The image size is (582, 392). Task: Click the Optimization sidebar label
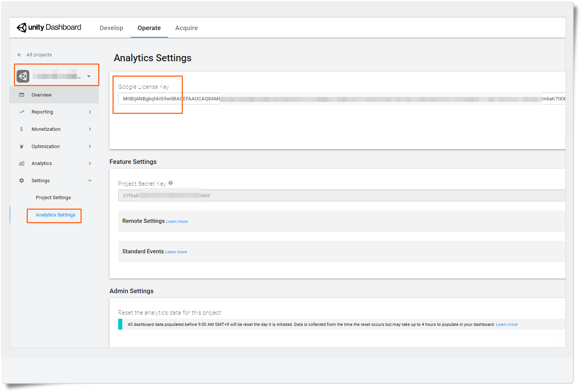[46, 147]
